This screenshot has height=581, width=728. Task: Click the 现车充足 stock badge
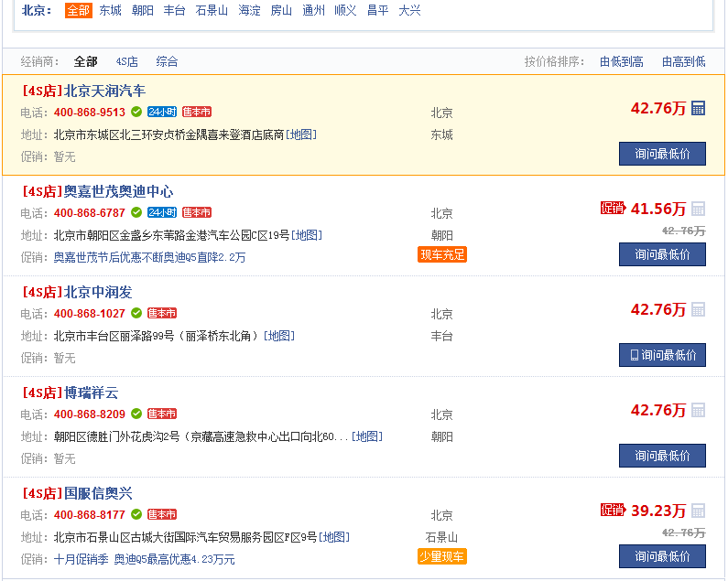pyautogui.click(x=442, y=254)
